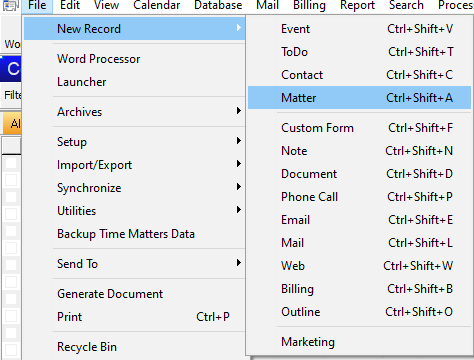Image resolution: width=474 pixels, height=360 pixels.
Task: Open the Search menu
Action: [x=406, y=5]
